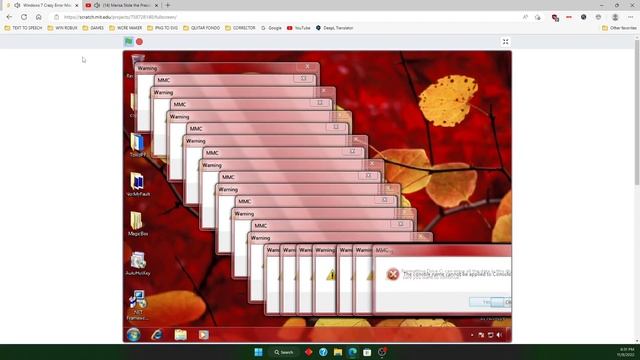Click the red error icon in the MMC dialog
The image size is (640, 360).
pos(393,274)
